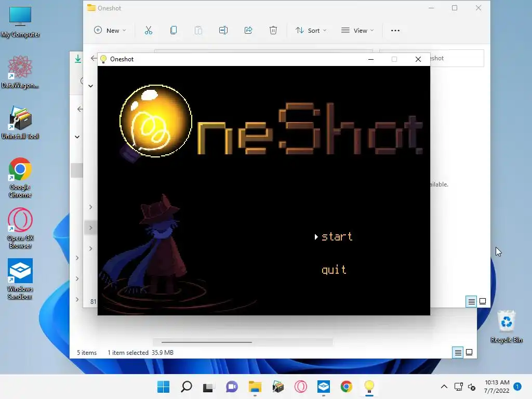The image size is (532, 399).
Task: Open My Computer desktop icon
Action: coord(20,22)
